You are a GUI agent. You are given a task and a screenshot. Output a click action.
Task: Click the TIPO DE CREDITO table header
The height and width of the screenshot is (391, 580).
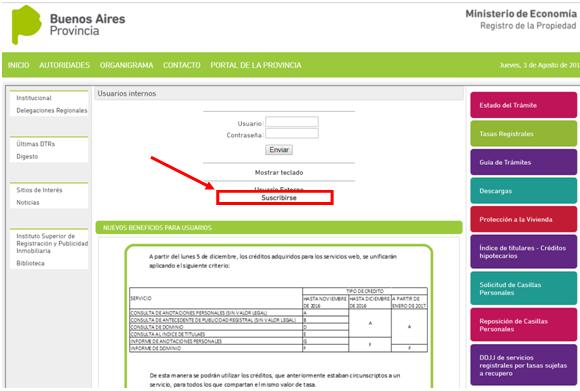(x=365, y=291)
